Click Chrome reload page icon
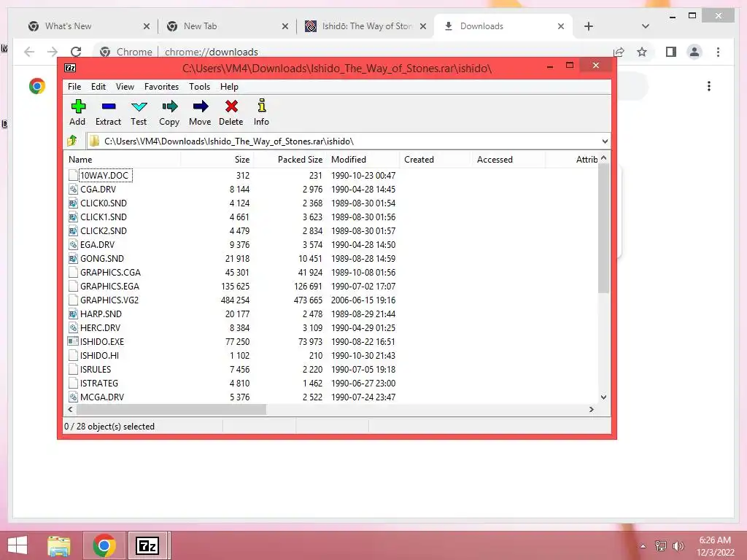Screen dimensions: 747x560 (76, 52)
